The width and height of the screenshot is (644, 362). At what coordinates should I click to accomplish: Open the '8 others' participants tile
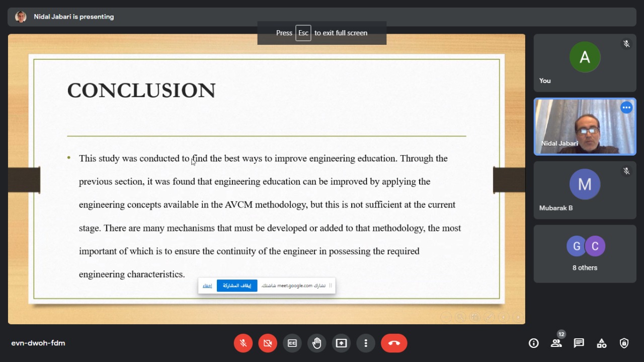585,254
